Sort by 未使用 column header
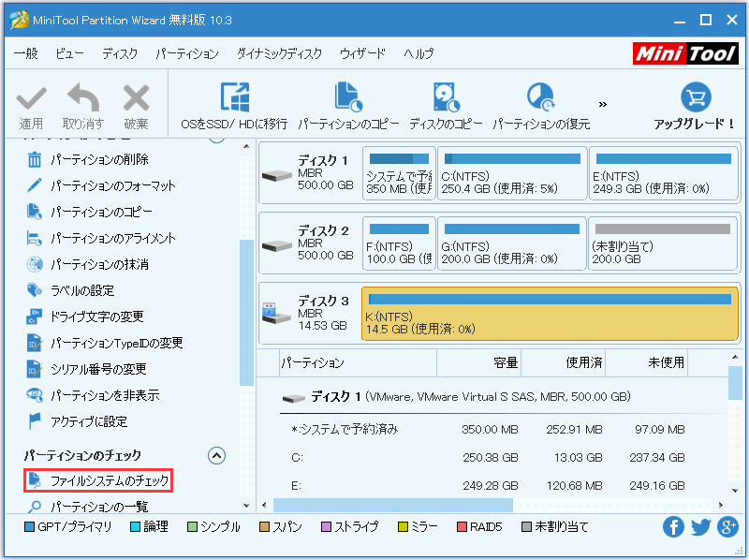The image size is (749, 560). click(x=646, y=363)
